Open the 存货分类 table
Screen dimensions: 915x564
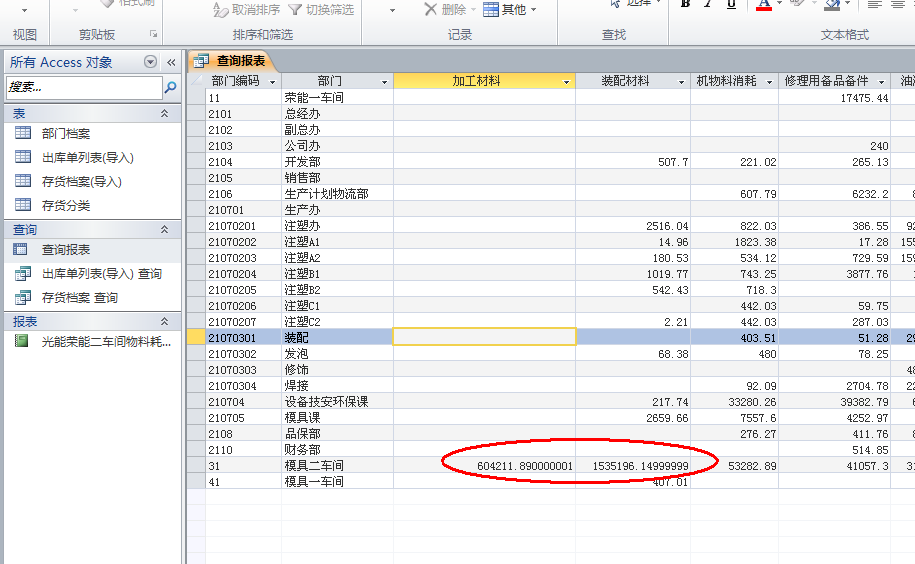(66, 205)
